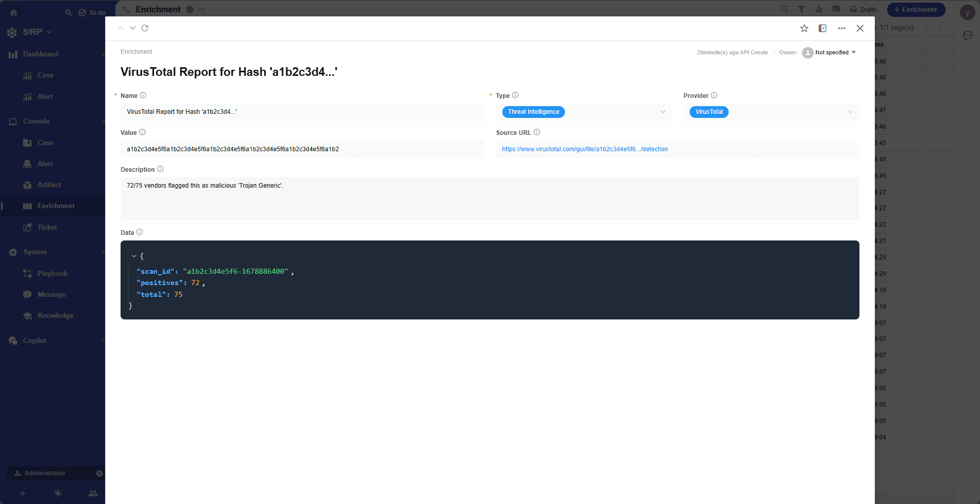Select Artifact in the Console menu

click(49, 185)
